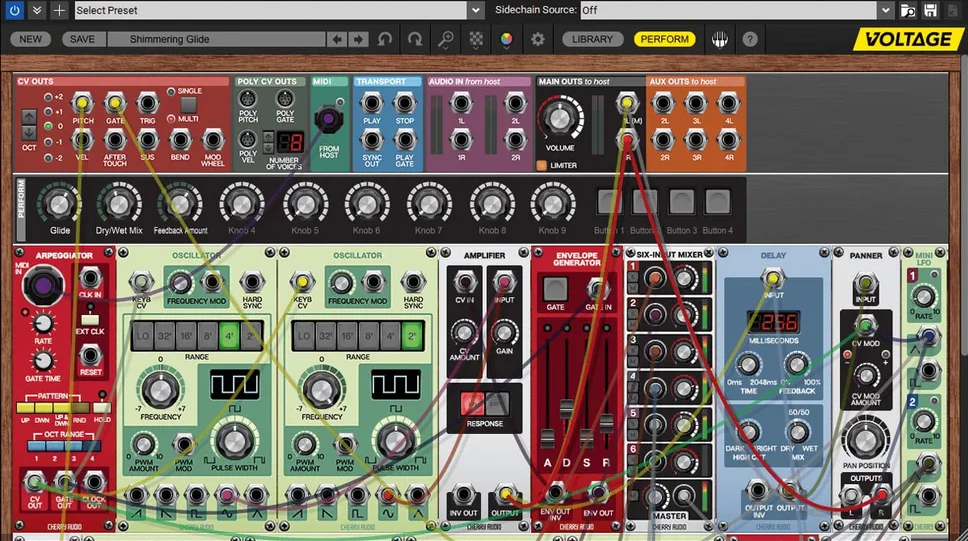968x541 pixels.
Task: Toggle the arpeggiator Hold button
Action: pos(102,407)
